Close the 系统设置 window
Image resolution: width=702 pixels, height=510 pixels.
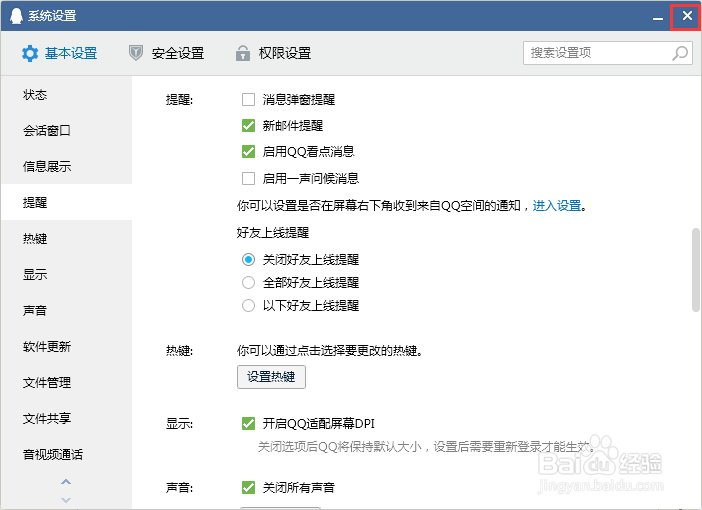(x=687, y=16)
